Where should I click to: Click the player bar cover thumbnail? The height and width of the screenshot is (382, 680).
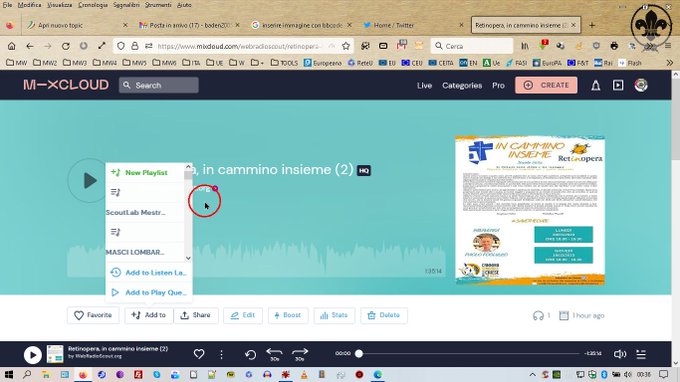pos(55,354)
